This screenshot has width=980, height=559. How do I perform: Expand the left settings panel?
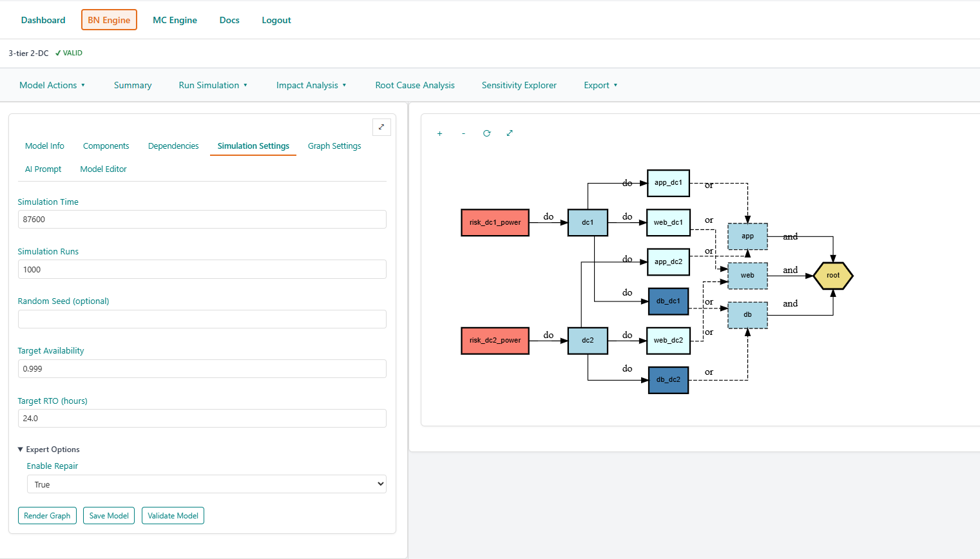coord(381,127)
